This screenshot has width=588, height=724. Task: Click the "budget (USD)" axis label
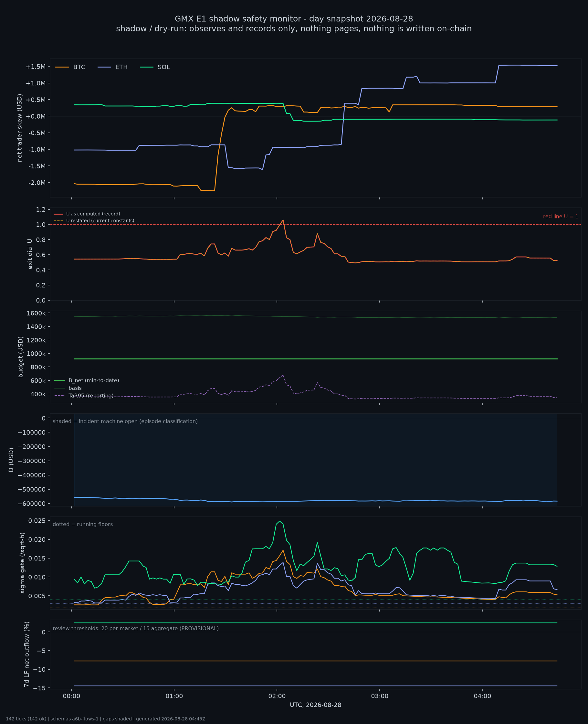[x=21, y=357]
